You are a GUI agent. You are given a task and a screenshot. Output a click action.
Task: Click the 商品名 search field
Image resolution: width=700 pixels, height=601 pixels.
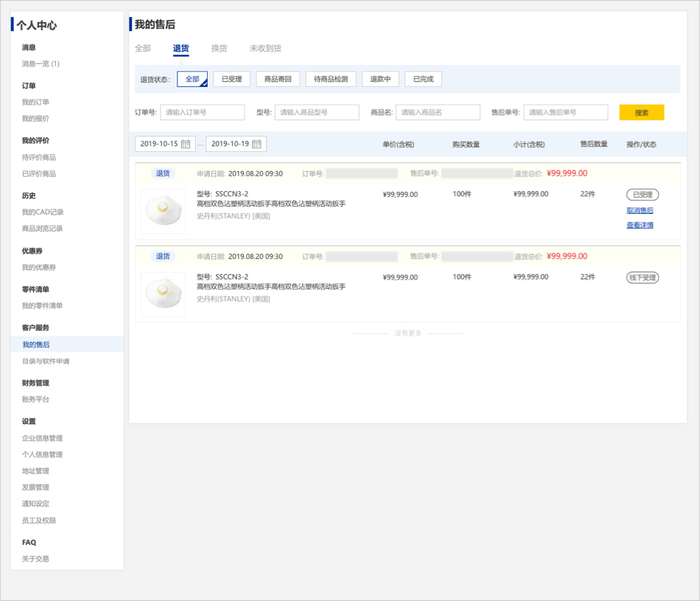pos(438,112)
